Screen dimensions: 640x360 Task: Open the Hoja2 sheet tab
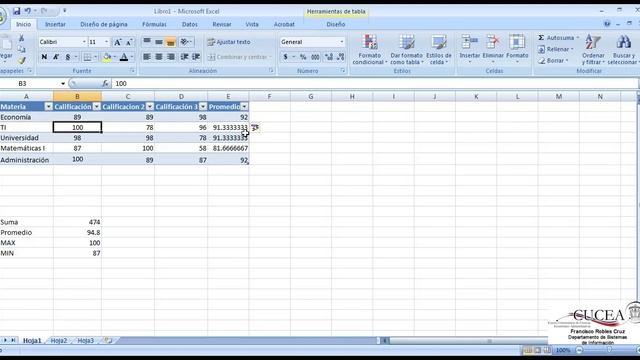click(58, 340)
